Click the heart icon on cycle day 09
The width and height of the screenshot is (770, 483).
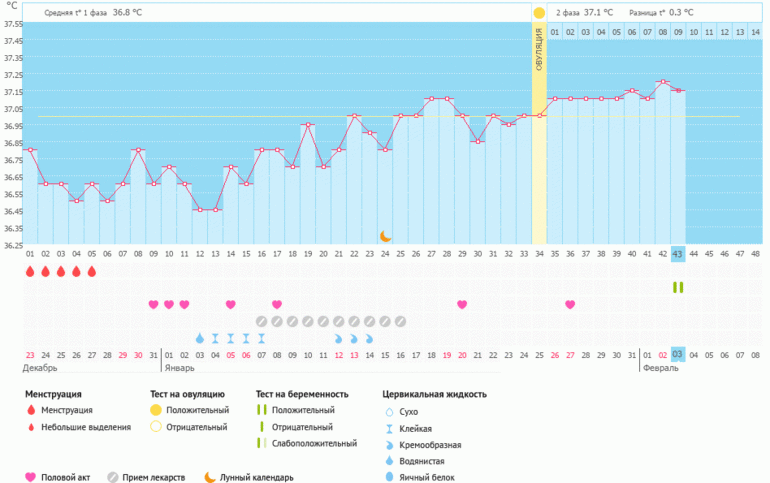(x=153, y=304)
